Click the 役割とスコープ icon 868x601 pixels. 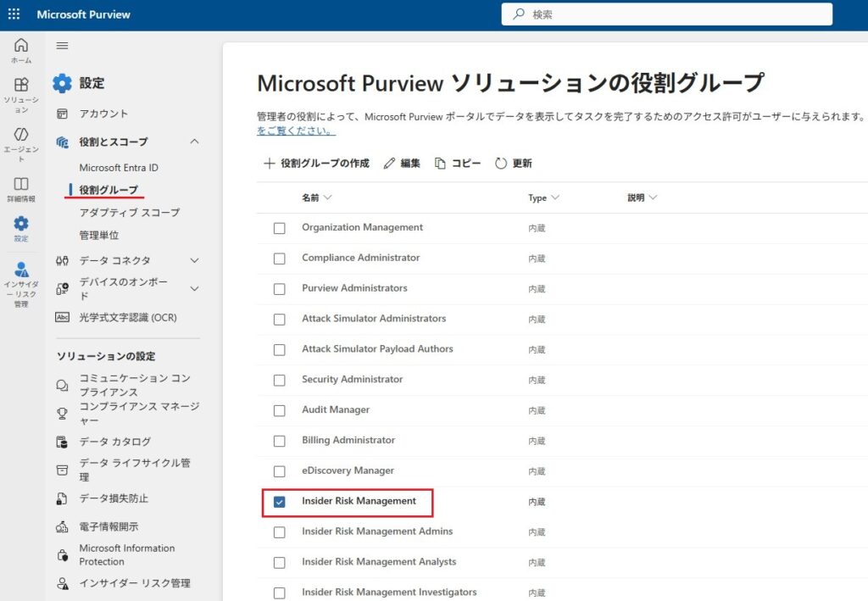62,142
